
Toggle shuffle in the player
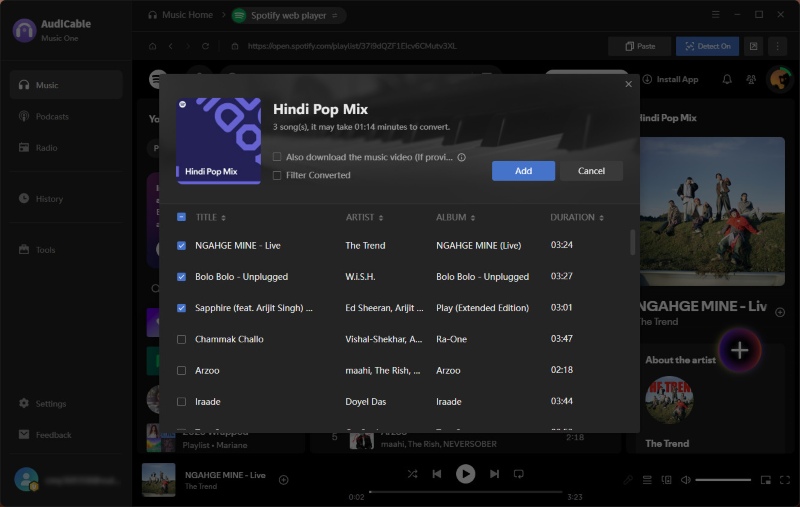(412, 474)
